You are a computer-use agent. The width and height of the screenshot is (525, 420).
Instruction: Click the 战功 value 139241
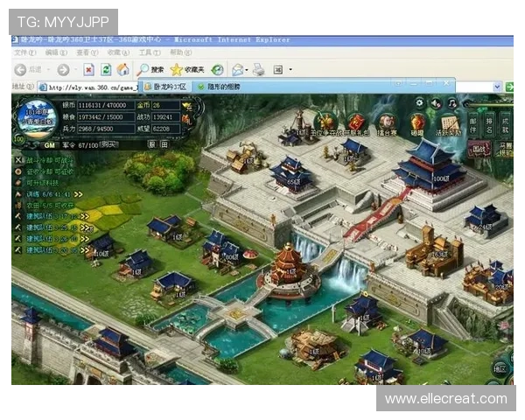165,117
